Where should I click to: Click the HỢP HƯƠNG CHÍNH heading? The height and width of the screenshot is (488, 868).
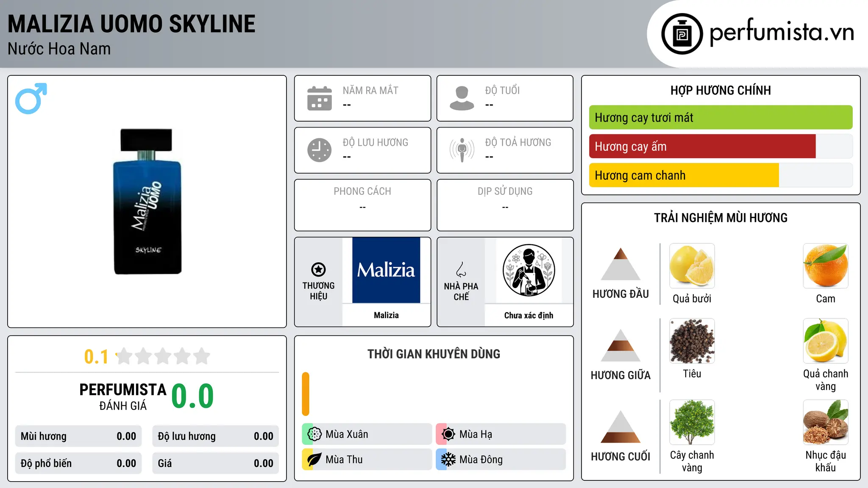721,90
